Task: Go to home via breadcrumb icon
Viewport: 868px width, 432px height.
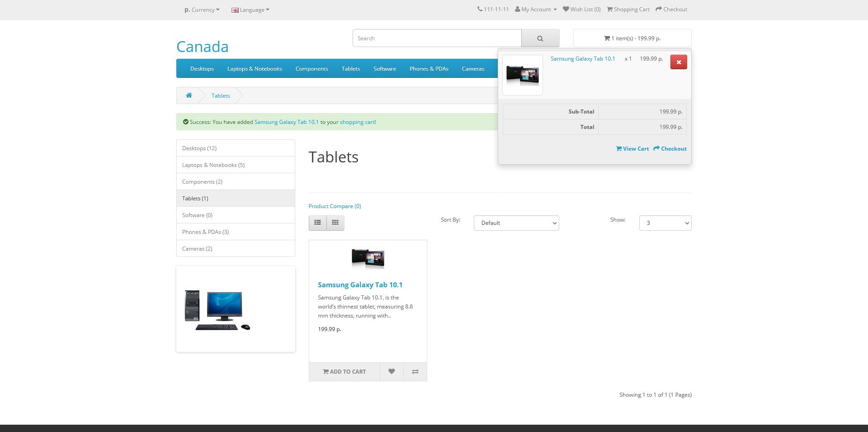Action: [189, 95]
